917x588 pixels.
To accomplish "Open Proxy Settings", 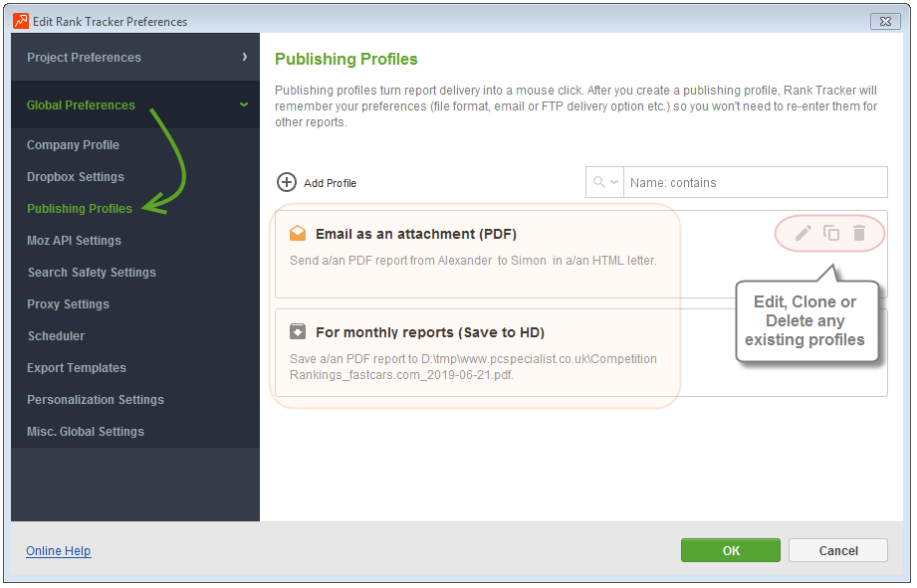I will (68, 303).
